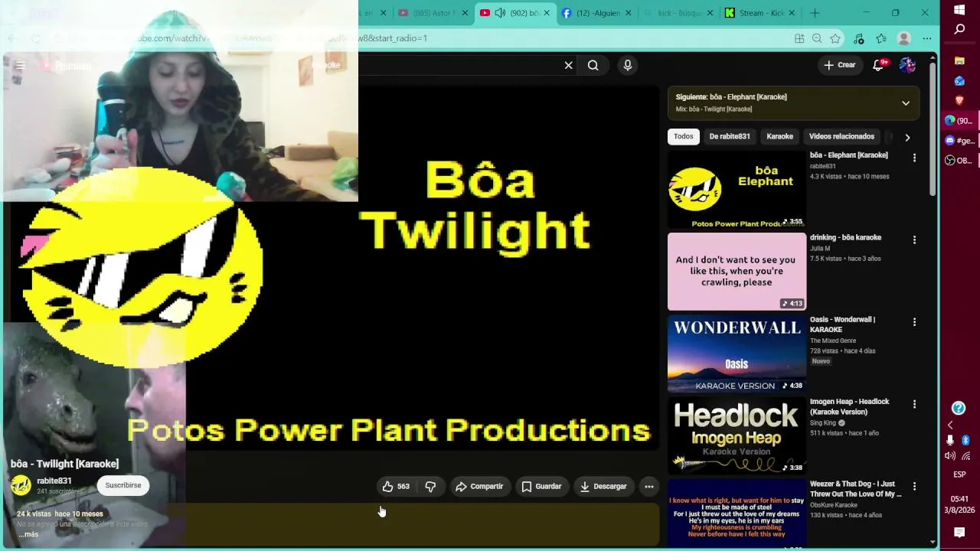
Task: Click the YouTube search magnifier button
Action: (593, 66)
